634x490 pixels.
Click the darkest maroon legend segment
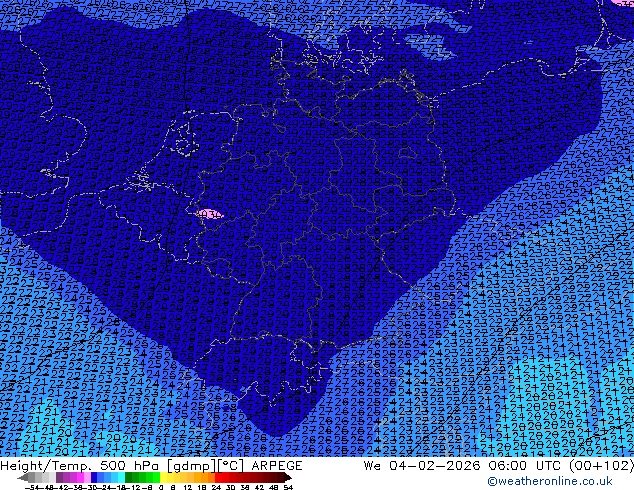(x=281, y=478)
